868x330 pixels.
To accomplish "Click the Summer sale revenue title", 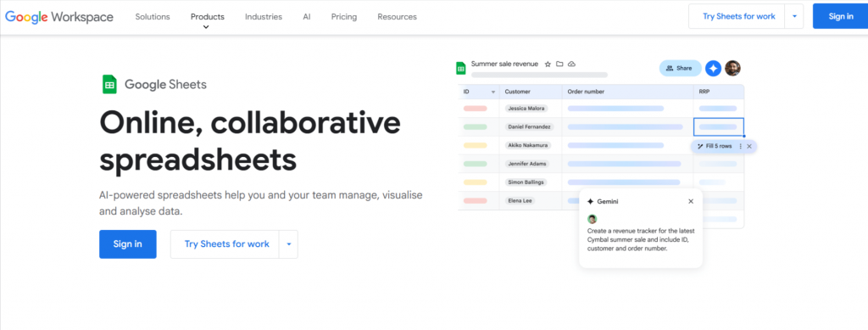I will click(504, 64).
